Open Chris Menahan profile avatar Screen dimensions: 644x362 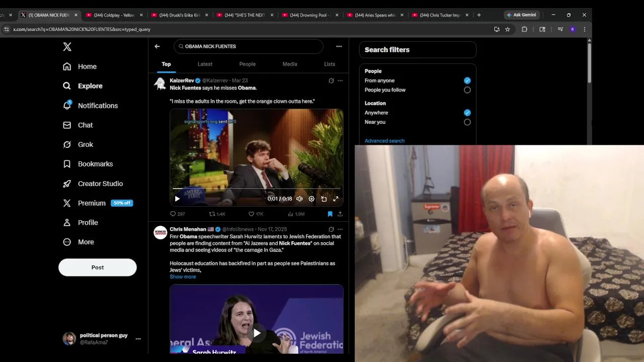[160, 232]
